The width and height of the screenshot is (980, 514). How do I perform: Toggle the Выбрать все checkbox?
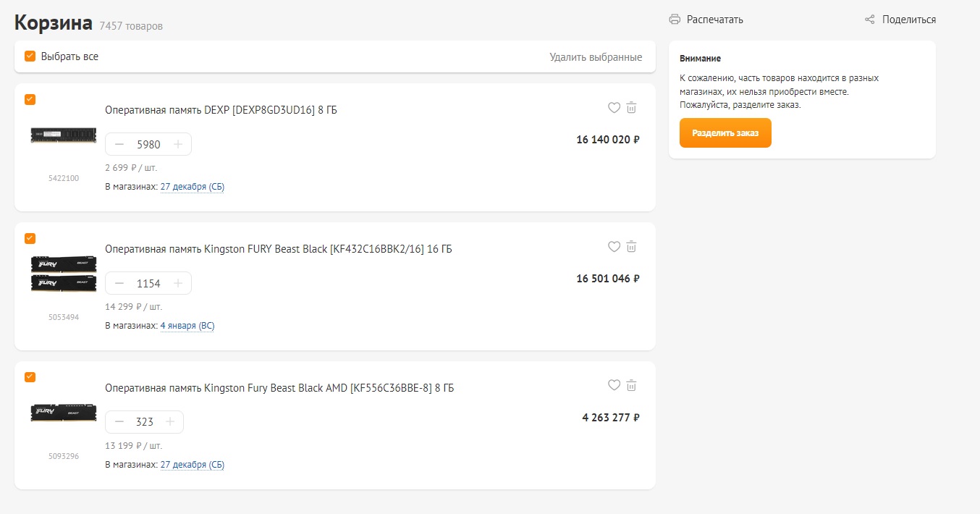coord(30,56)
